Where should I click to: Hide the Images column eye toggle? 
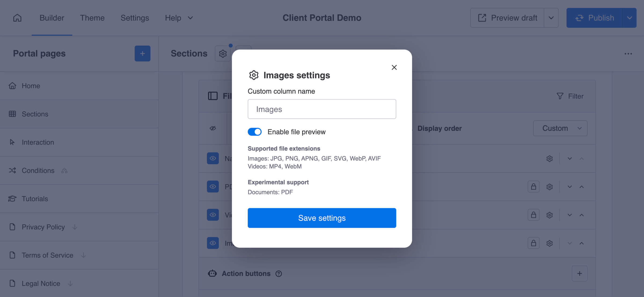pos(213,243)
